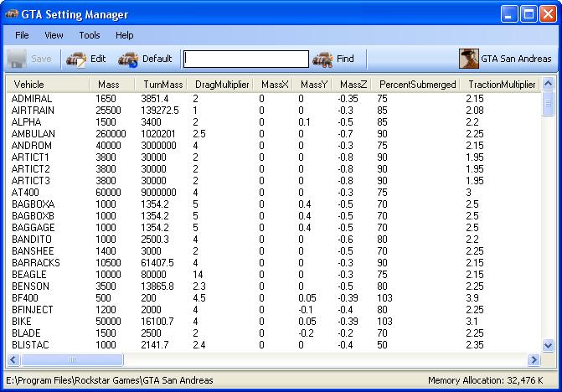Click the Find car icon
This screenshot has height=392, width=562.
pos(322,59)
